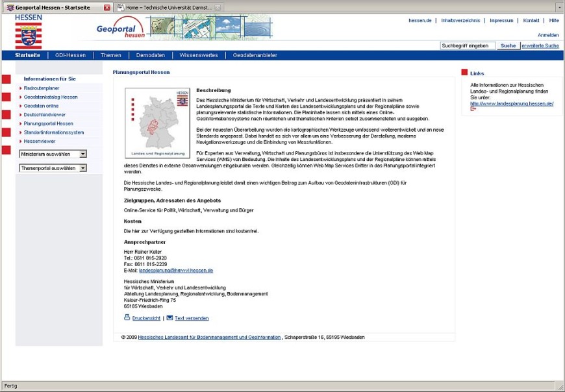This screenshot has width=565, height=392.
Task: Close the Technische Universität Darmstadt tab
Action: point(218,8)
